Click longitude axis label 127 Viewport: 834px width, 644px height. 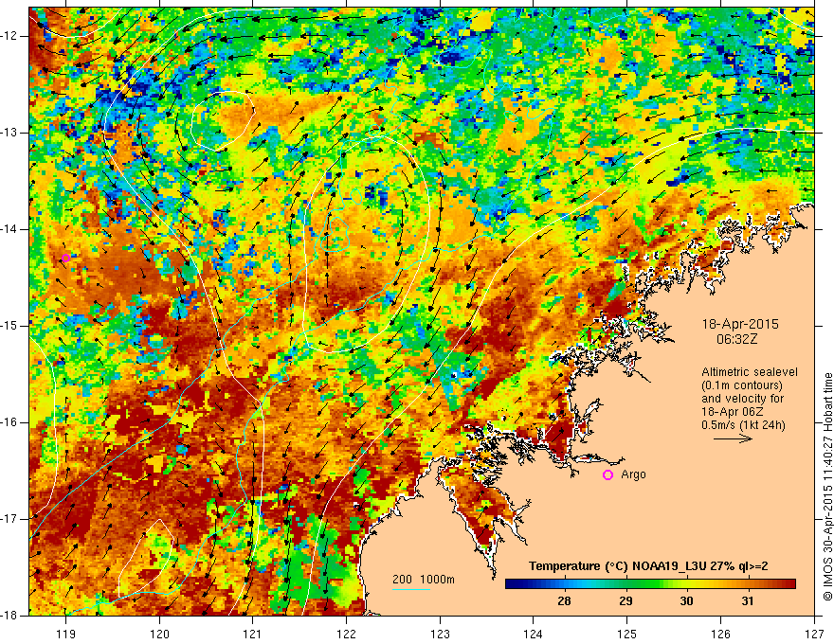(814, 634)
